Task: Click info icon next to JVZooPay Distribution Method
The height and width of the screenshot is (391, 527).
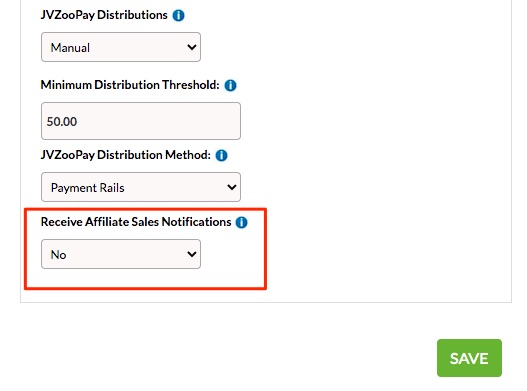Action: pyautogui.click(x=221, y=155)
